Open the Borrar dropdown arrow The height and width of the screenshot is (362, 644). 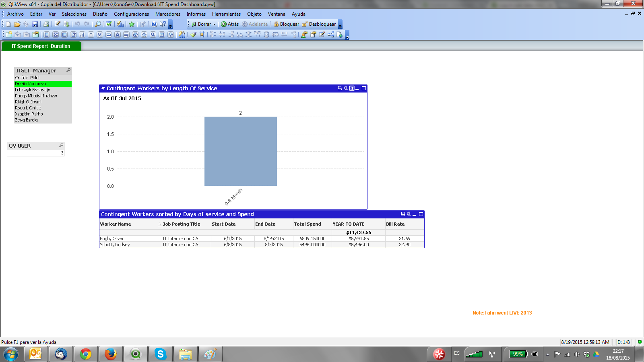214,24
